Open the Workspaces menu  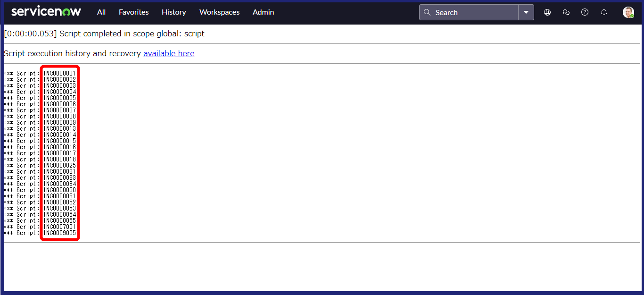(219, 12)
